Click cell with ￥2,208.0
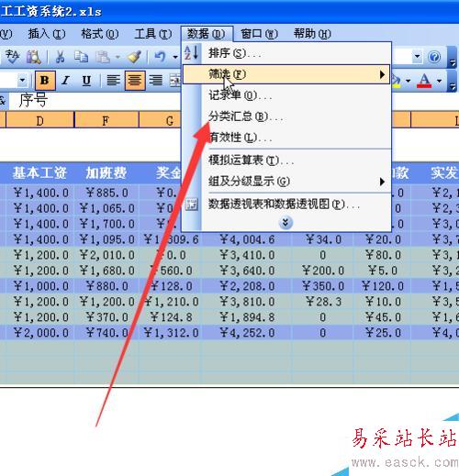 click(247, 286)
